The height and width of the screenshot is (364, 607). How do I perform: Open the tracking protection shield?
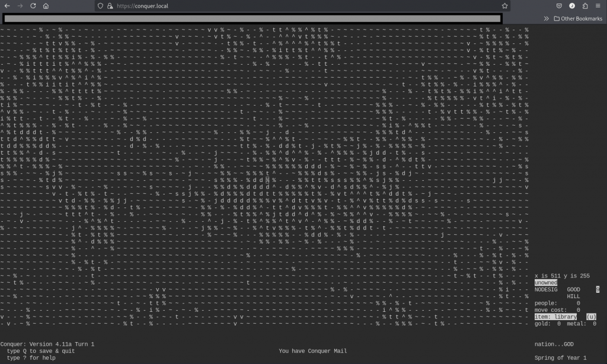click(x=101, y=5)
